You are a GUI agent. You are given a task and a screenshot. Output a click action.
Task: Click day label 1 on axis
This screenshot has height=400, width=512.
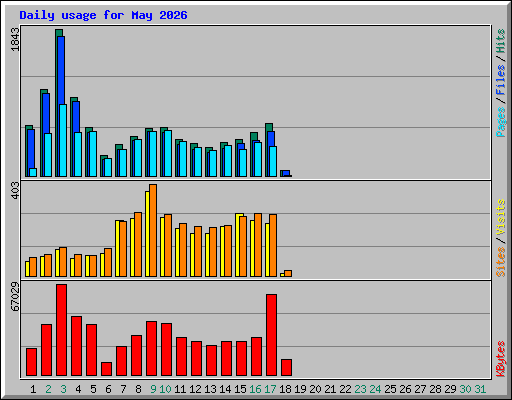(33, 389)
